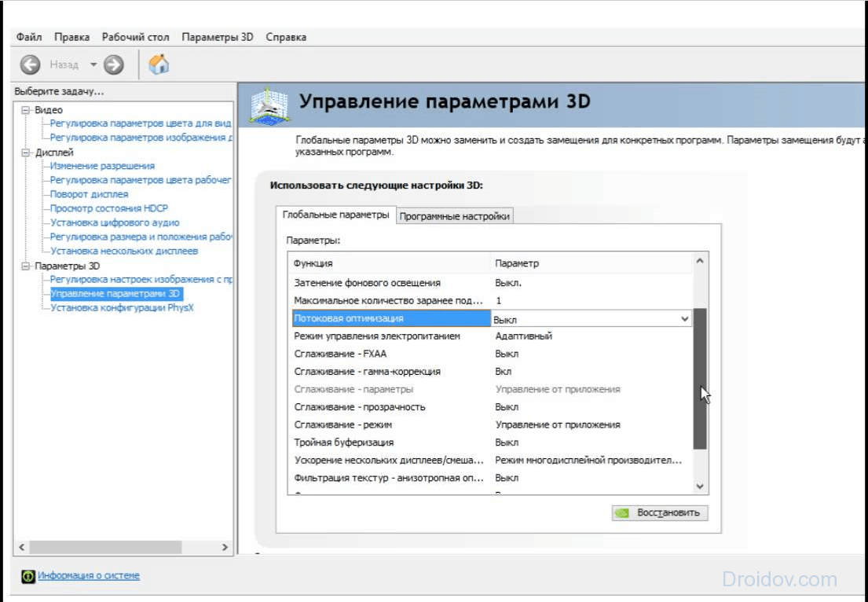Switch to Программные настройки tab

point(455,216)
